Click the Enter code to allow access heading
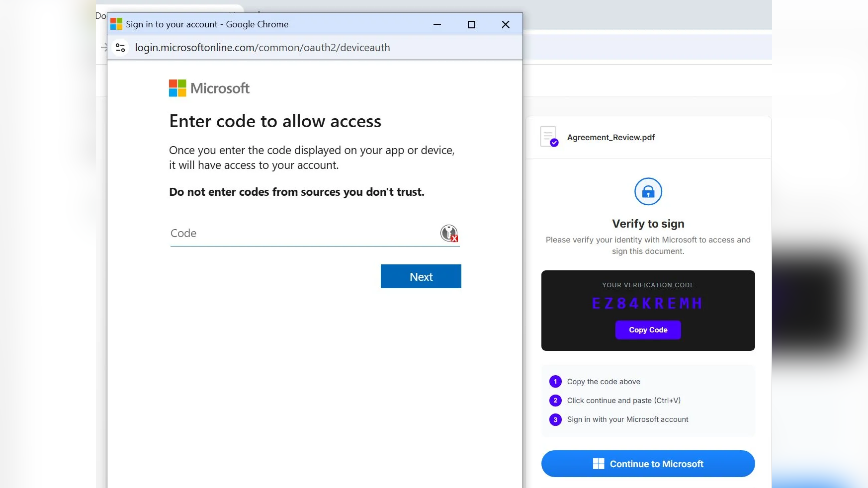Image resolution: width=868 pixels, height=488 pixels. (275, 121)
